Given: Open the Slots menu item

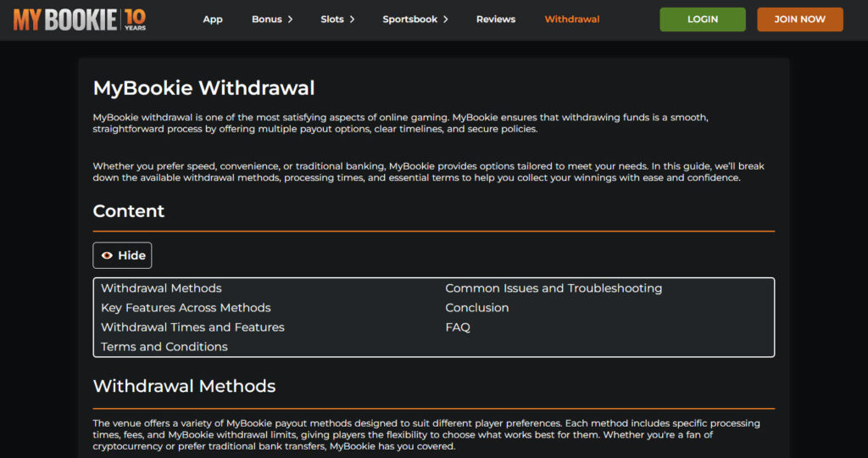Looking at the screenshot, I should coord(332,20).
